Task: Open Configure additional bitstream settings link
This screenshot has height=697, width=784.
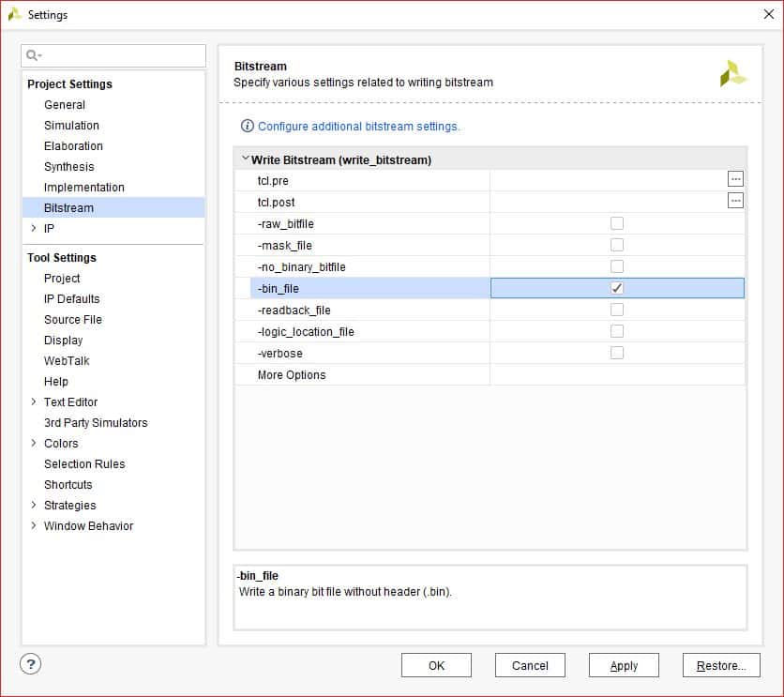Action: coord(358,126)
